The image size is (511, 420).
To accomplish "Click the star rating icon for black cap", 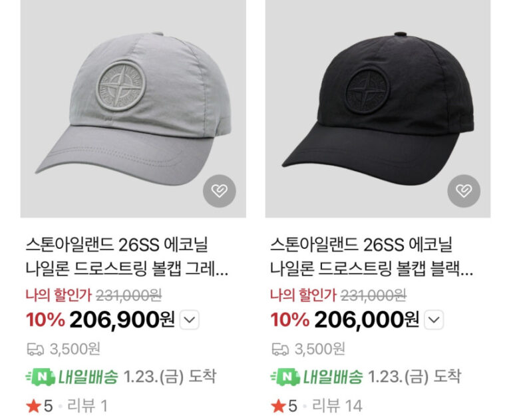I will click(278, 406).
